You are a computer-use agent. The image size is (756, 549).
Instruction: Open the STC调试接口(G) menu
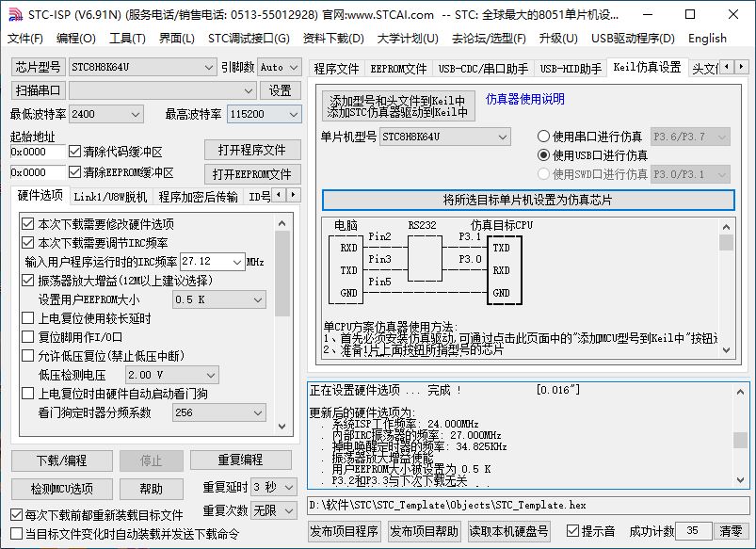point(249,38)
